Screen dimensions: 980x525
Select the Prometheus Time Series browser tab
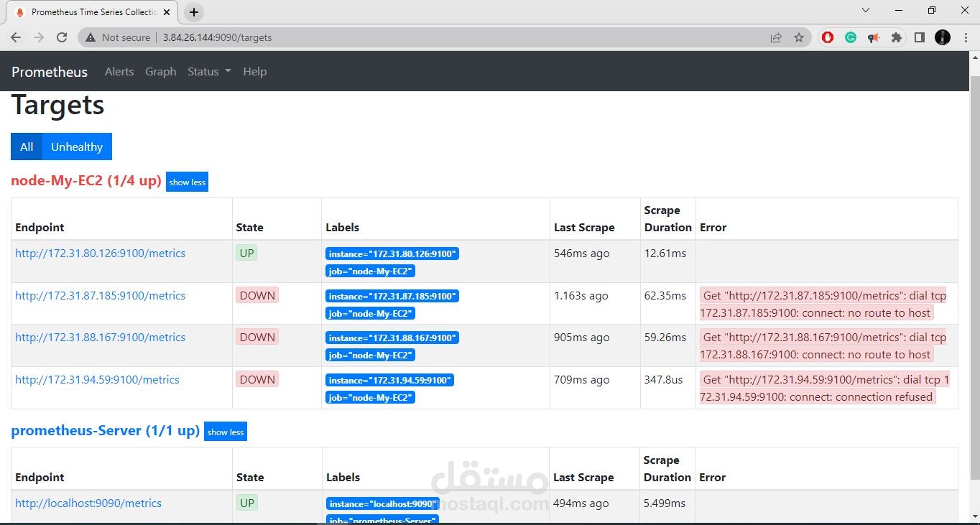tap(93, 12)
